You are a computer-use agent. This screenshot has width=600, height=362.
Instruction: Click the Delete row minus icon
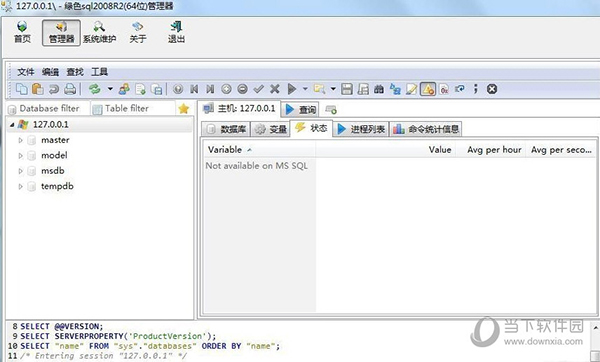242,89
